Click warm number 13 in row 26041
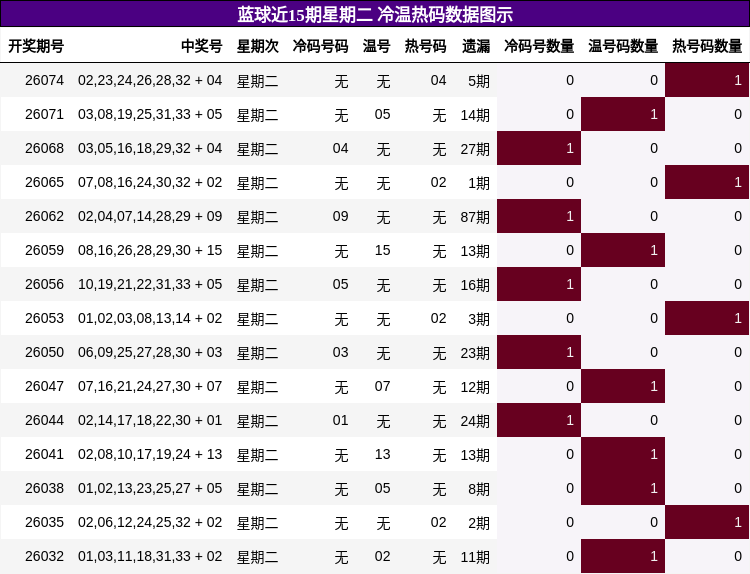 [x=383, y=454]
